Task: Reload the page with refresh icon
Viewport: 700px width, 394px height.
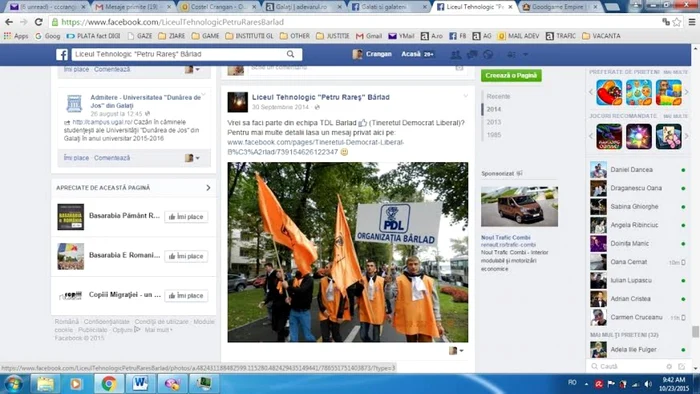Action: [x=38, y=22]
